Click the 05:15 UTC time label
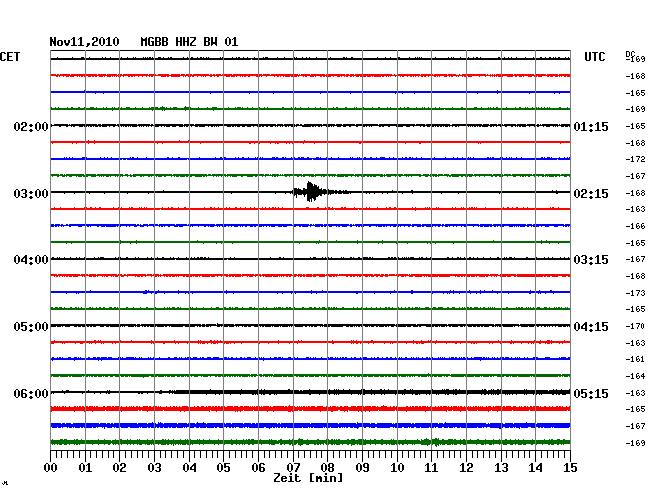 pos(591,393)
